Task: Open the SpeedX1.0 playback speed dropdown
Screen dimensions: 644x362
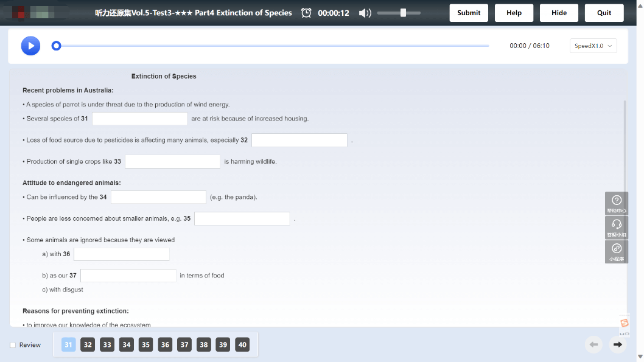Action: [593, 46]
